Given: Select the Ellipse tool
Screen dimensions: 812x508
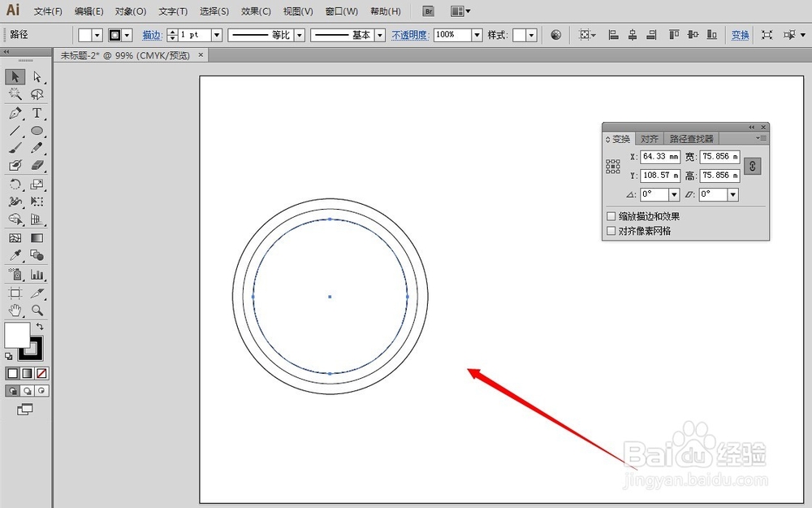Looking at the screenshot, I should [37, 131].
